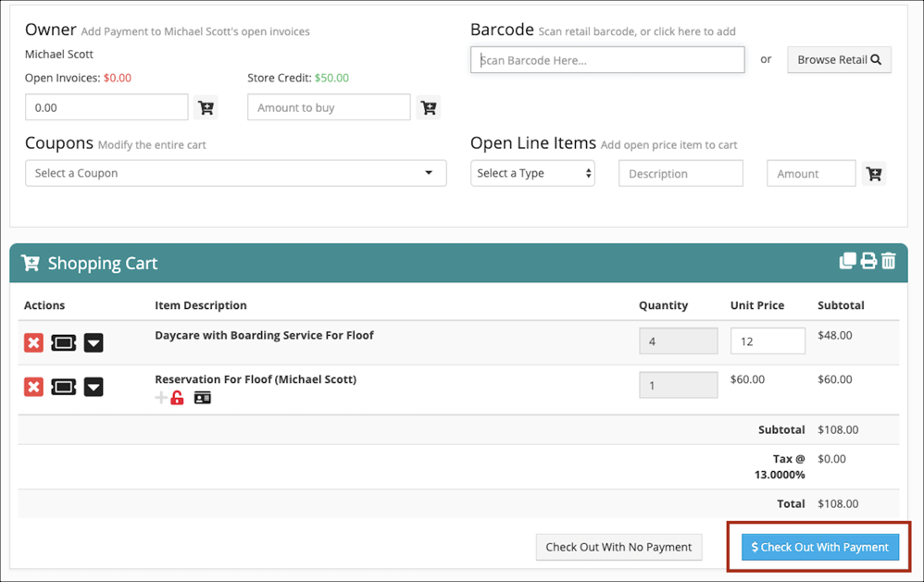Screen dimensions: 924x582
Task: Remove Reservation For Floof item
Action: point(33,387)
